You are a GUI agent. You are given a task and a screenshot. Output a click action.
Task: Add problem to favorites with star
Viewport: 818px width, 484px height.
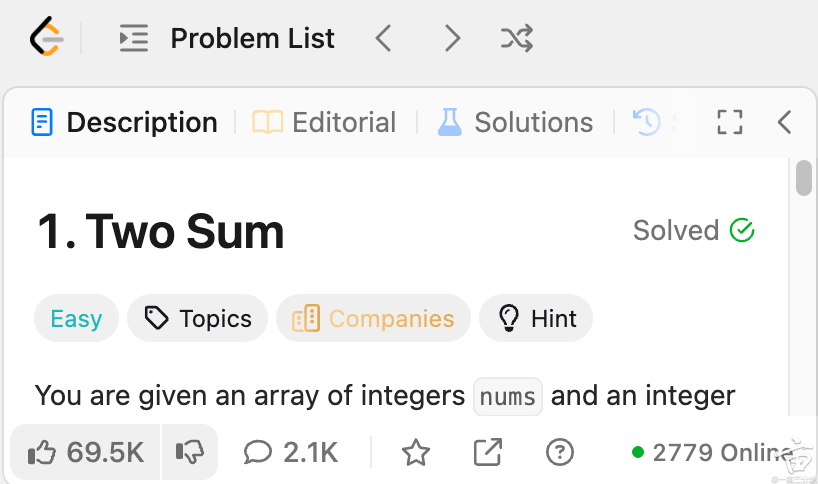(x=416, y=452)
